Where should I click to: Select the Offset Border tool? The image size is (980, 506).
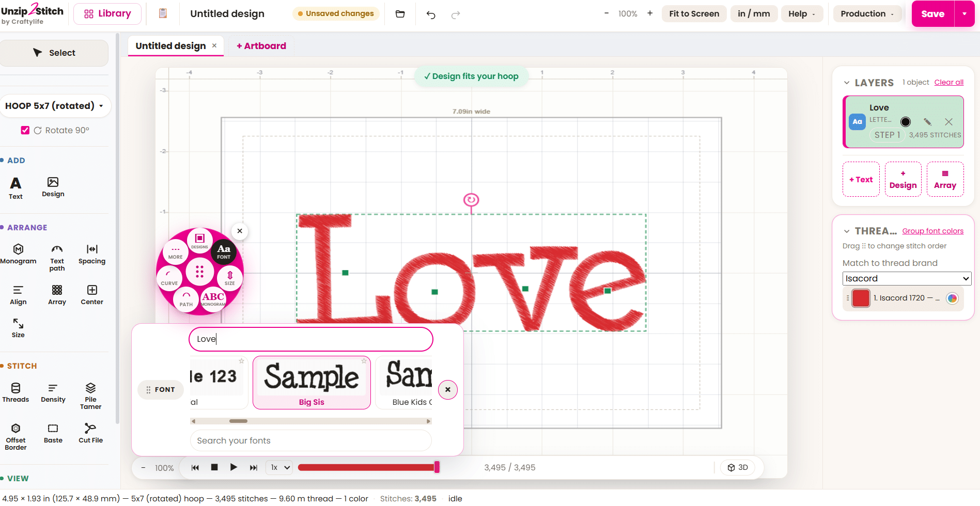[x=15, y=437]
